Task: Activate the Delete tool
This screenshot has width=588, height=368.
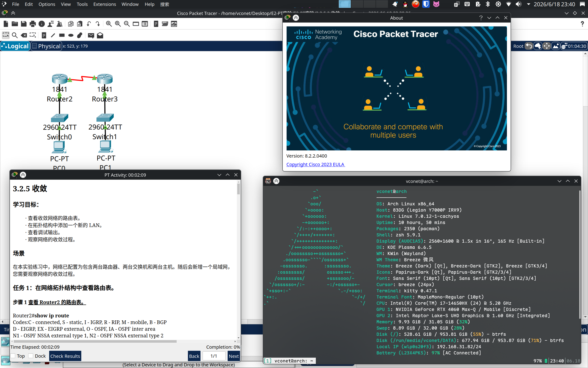Action: (x=24, y=35)
